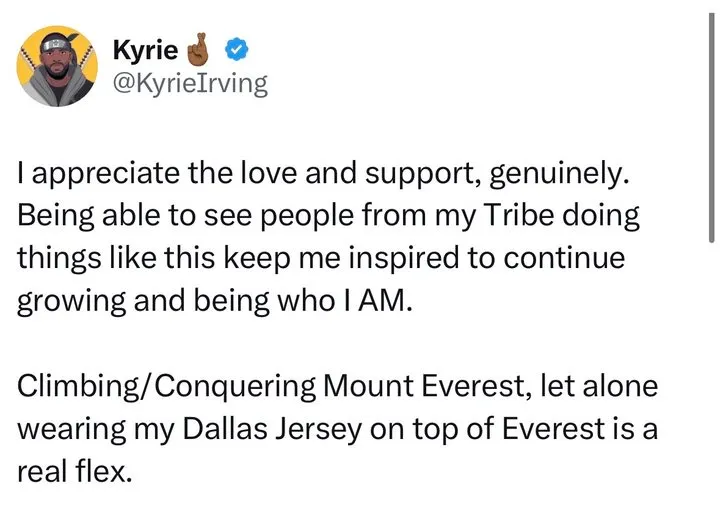Click the text 'Climbing/Conquering' in the tweet
The width and height of the screenshot is (720, 530).
tap(167, 386)
